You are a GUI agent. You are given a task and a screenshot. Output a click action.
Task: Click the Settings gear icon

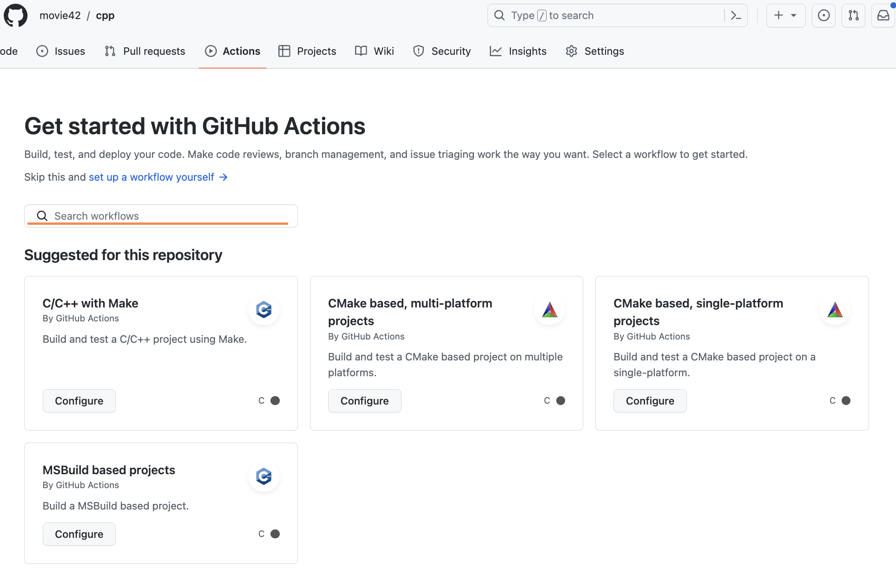click(569, 51)
